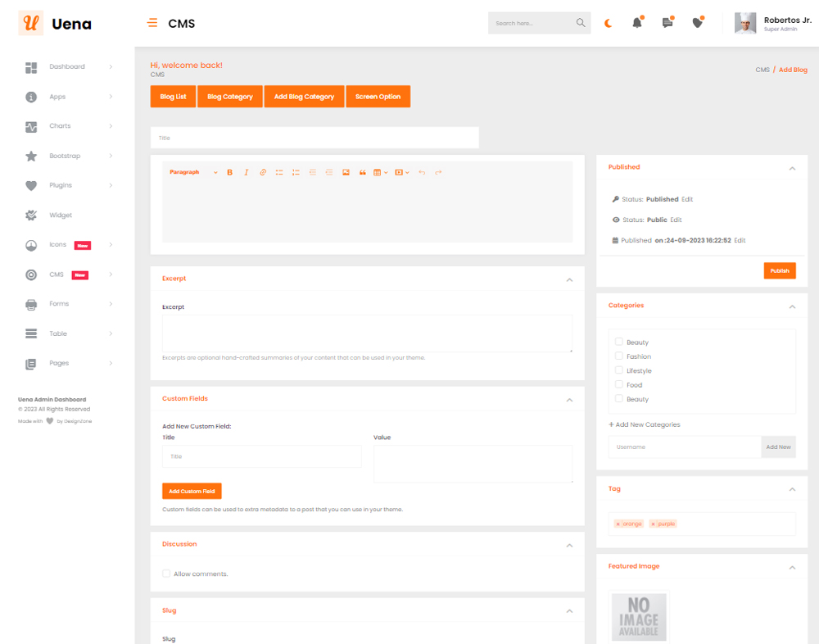Collapse the Custom Fields section
Viewport: 819px width, 644px height.
[x=569, y=400]
